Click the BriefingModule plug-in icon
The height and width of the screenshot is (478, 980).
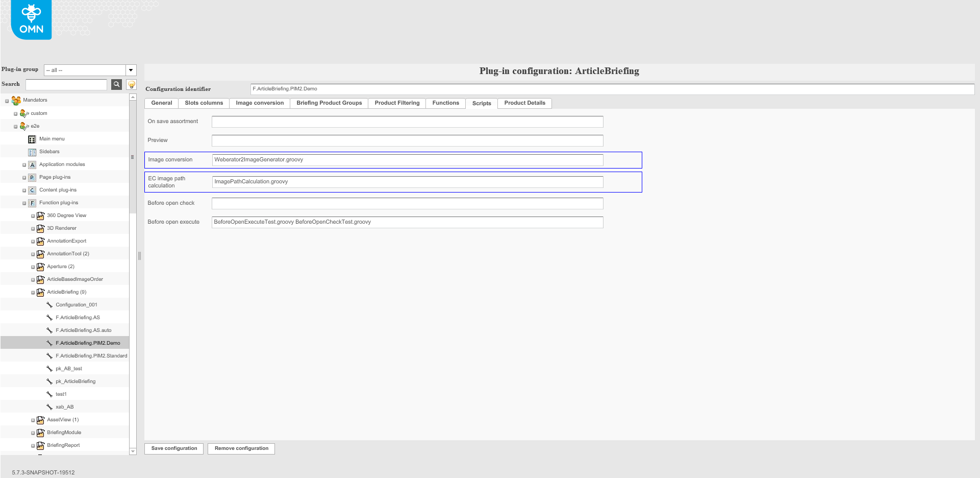point(40,433)
